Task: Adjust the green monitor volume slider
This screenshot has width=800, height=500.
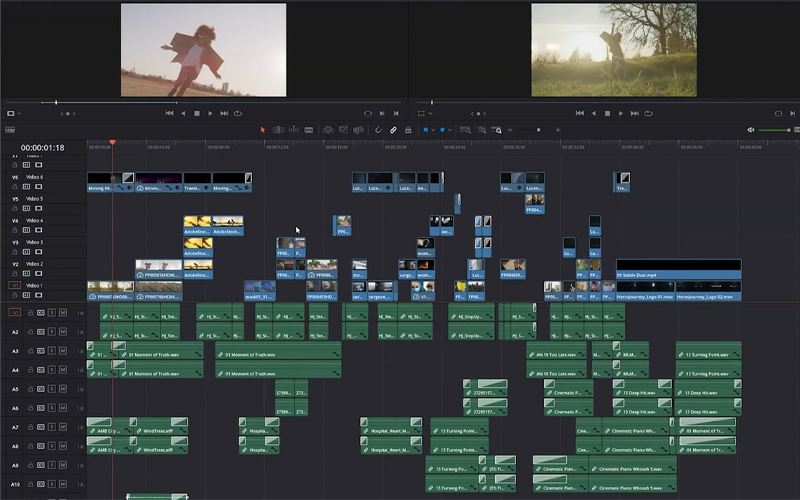Action: [774, 130]
